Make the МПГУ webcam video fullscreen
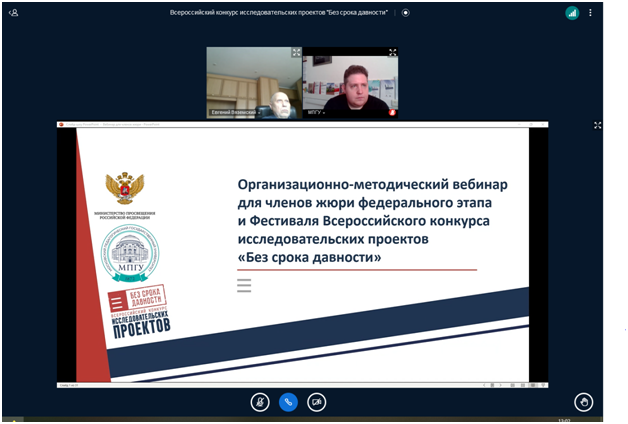This screenshot has height=424, width=628. (392, 53)
